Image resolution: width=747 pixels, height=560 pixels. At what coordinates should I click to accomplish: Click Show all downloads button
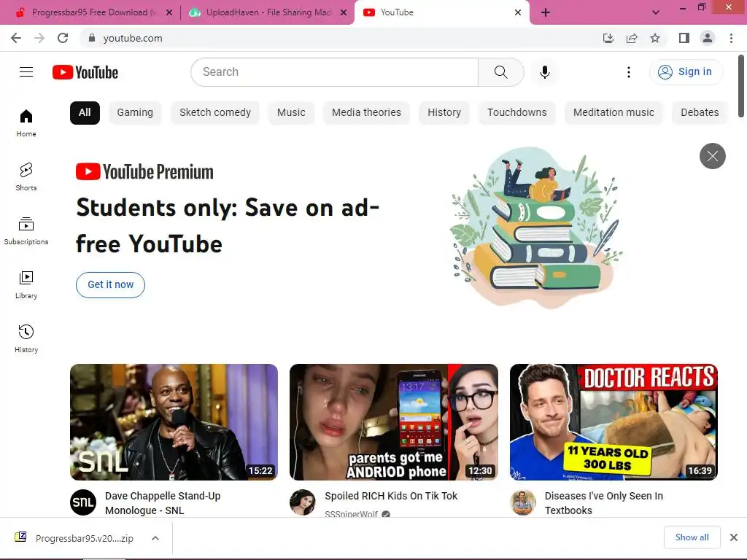pyautogui.click(x=692, y=537)
